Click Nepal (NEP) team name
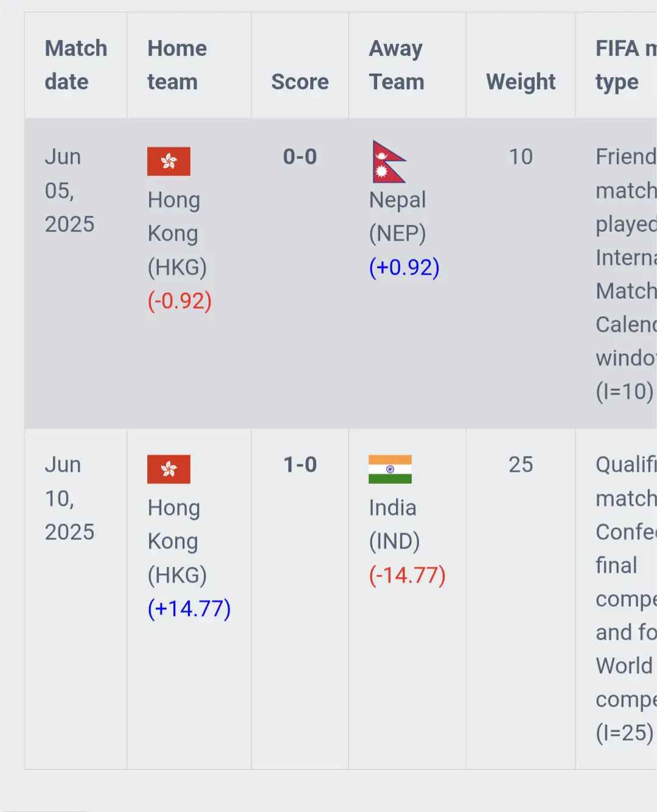657x812 pixels. (398, 217)
